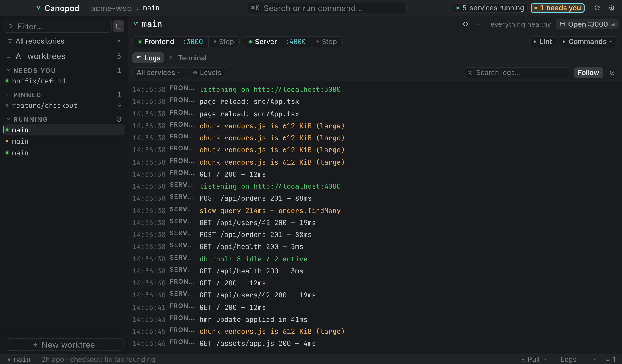
Task: Focus the Search or run command box
Action: pos(326,8)
